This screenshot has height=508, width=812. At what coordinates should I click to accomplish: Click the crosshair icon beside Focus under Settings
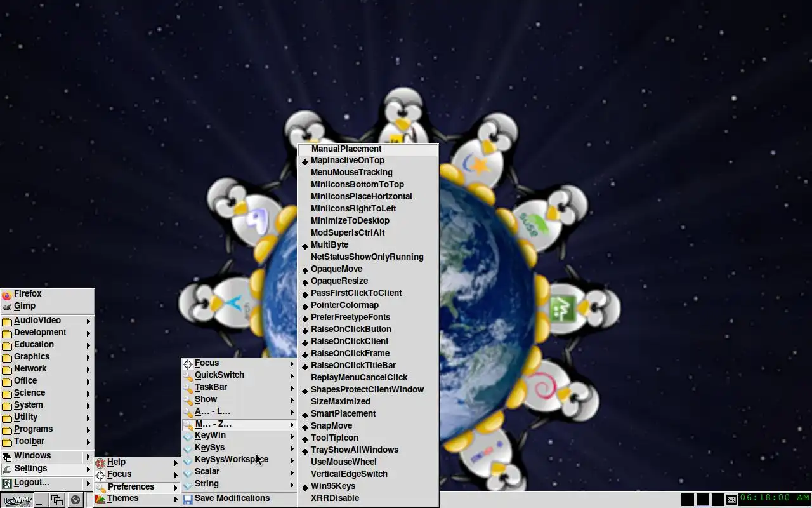pos(100,475)
